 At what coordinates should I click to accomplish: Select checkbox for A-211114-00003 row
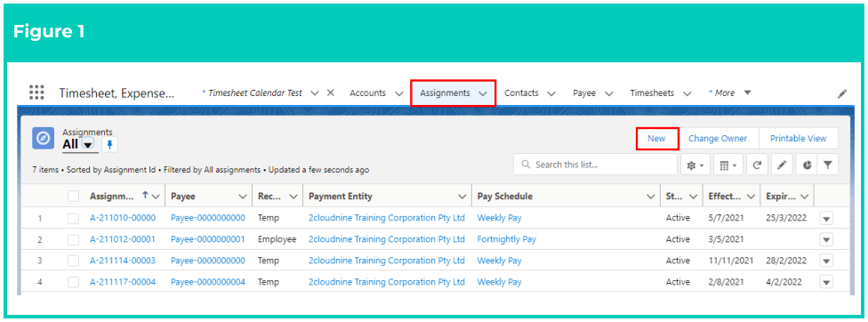[x=73, y=261]
